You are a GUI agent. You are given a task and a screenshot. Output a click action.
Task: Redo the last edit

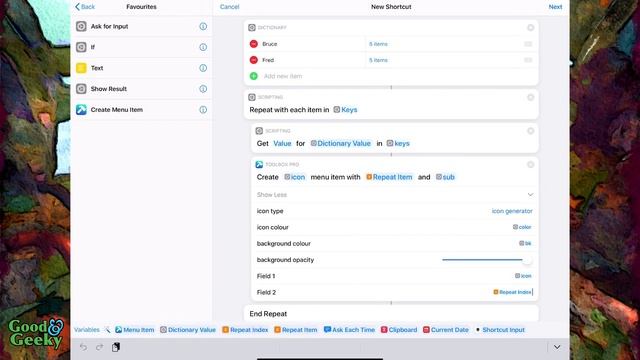(99, 347)
